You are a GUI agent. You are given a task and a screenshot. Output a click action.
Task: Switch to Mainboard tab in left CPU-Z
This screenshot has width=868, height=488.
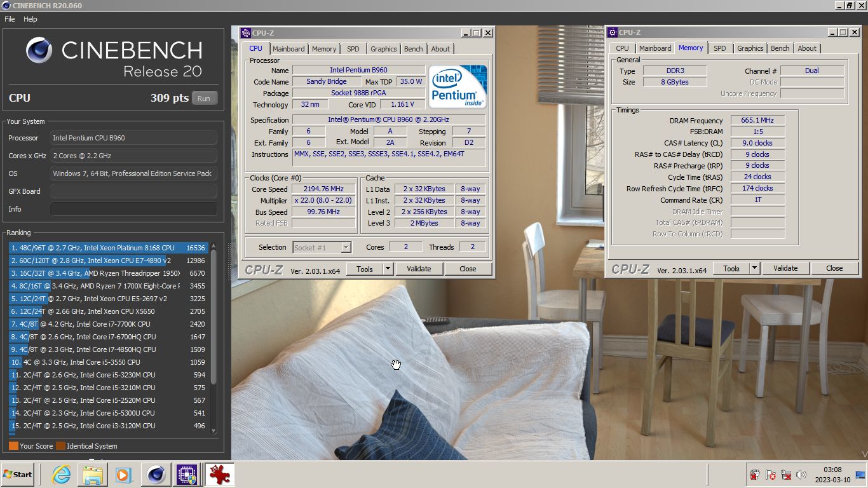click(x=288, y=49)
